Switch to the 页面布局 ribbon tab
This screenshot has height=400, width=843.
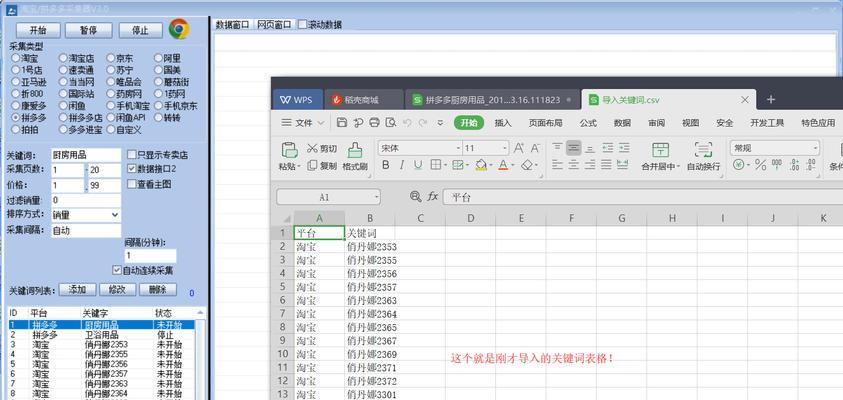[x=545, y=123]
